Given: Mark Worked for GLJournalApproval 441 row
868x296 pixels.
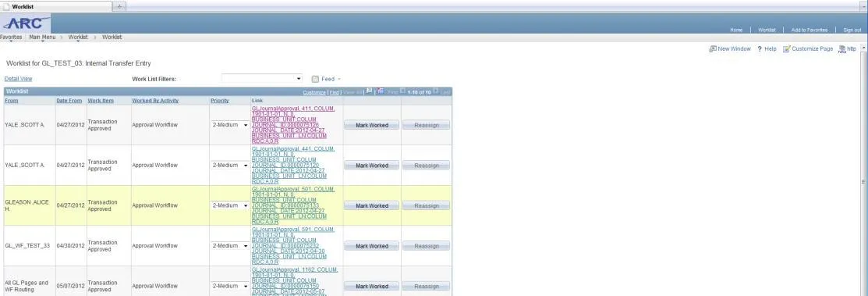Looking at the screenshot, I should (x=371, y=166).
